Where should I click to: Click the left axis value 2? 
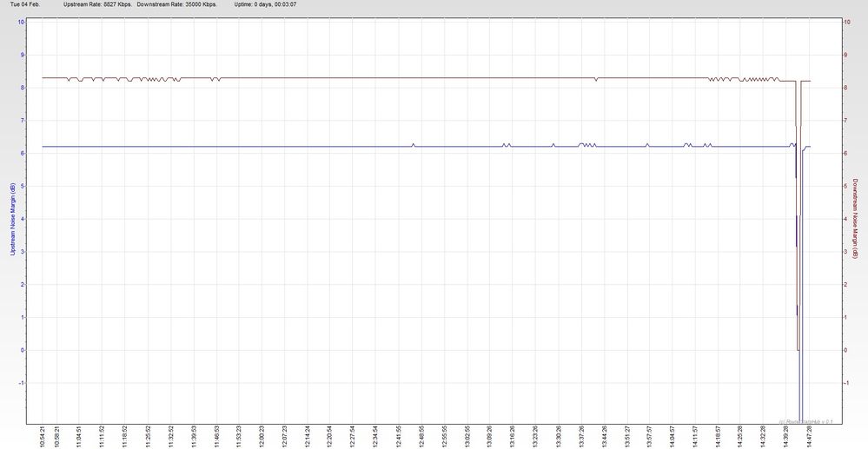[23, 285]
